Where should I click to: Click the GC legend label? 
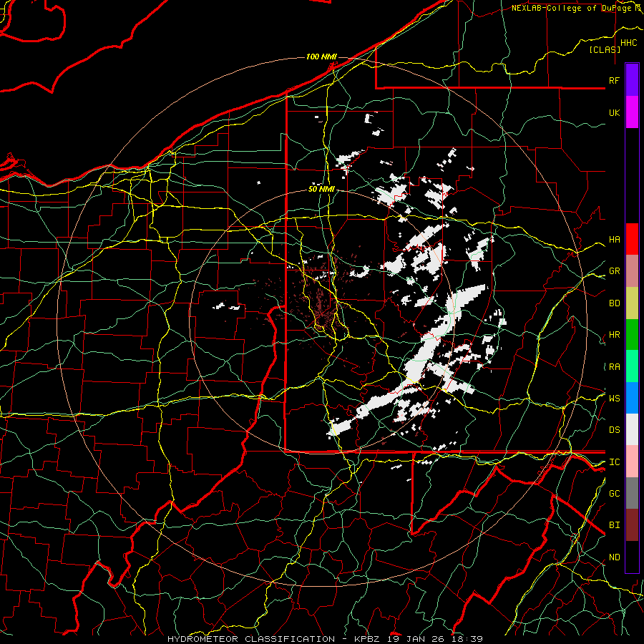615,494
